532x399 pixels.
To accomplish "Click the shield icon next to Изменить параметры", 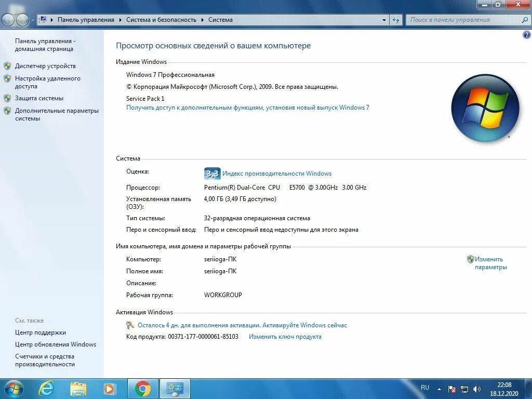I will click(470, 259).
